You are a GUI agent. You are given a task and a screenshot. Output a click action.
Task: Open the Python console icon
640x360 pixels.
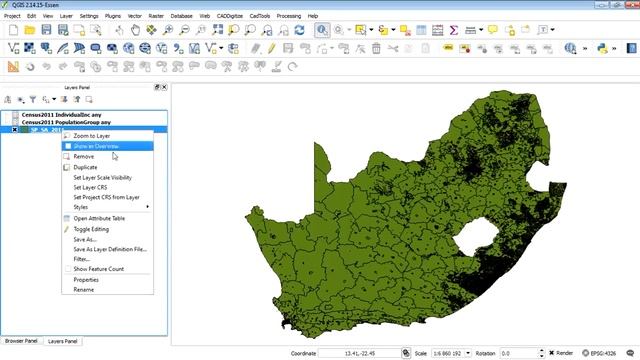[x=602, y=48]
